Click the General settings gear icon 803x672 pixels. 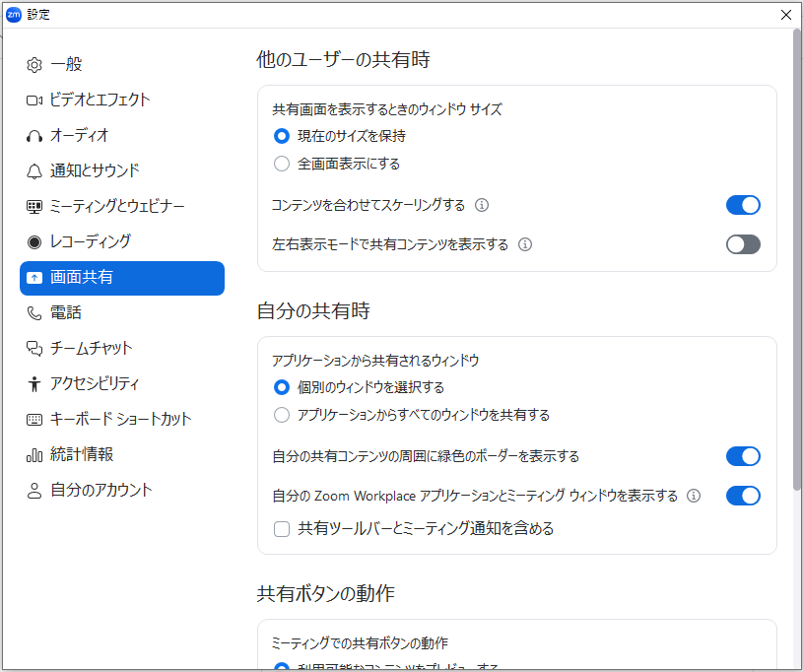(x=34, y=65)
